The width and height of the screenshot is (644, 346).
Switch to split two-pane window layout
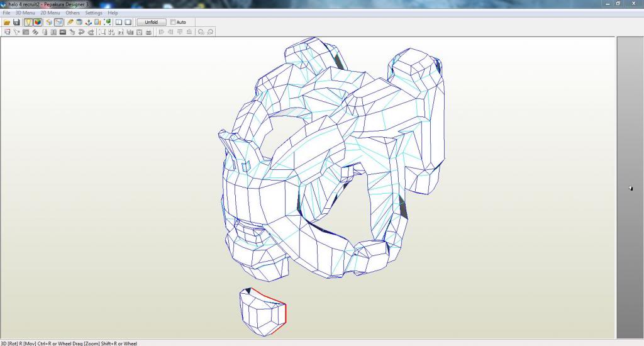point(119,22)
